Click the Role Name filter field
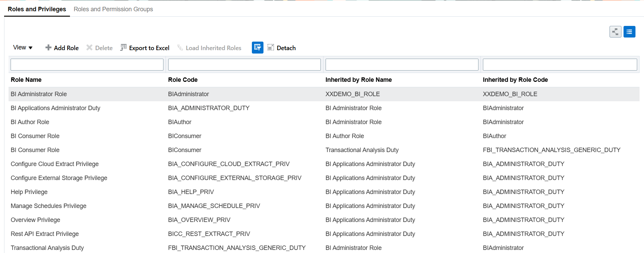The height and width of the screenshot is (253, 644). pos(87,65)
